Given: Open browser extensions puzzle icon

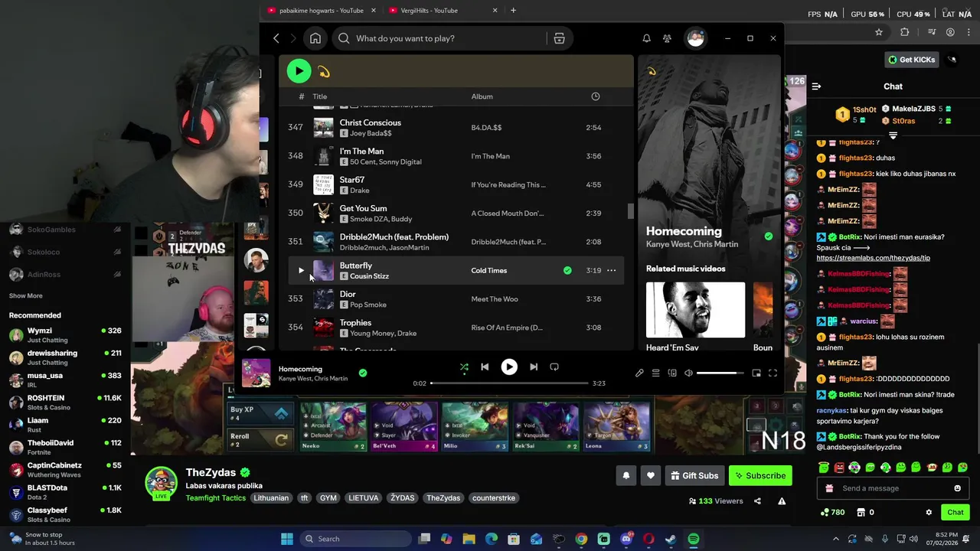Looking at the screenshot, I should click(904, 32).
